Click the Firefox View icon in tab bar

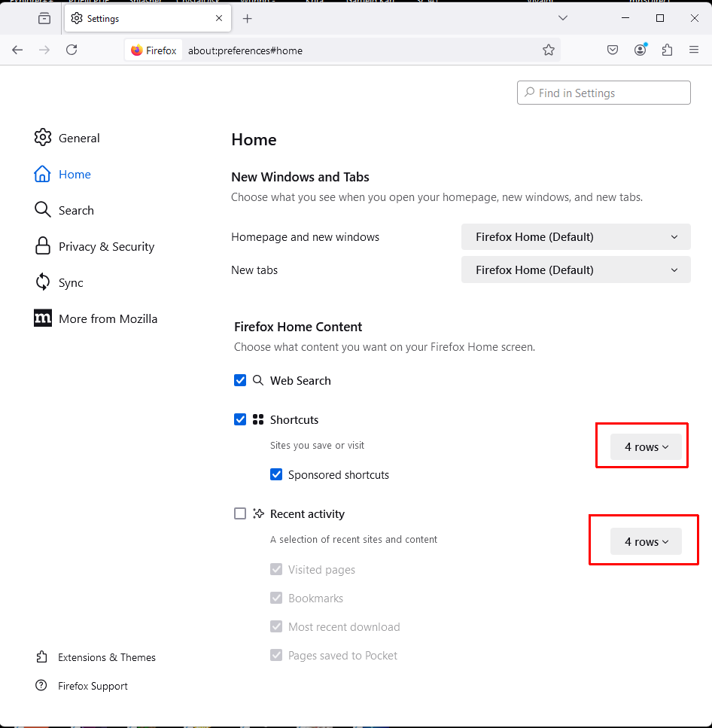[44, 19]
